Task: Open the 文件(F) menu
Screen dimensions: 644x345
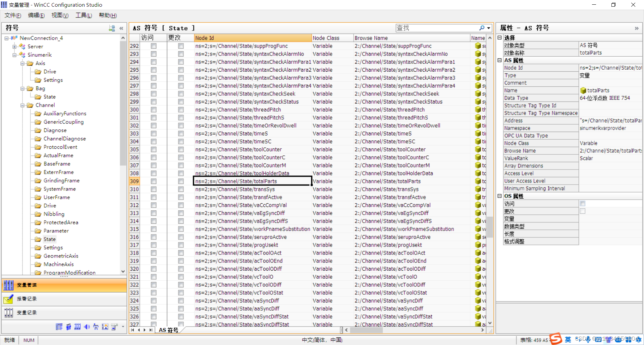Action: click(13, 15)
